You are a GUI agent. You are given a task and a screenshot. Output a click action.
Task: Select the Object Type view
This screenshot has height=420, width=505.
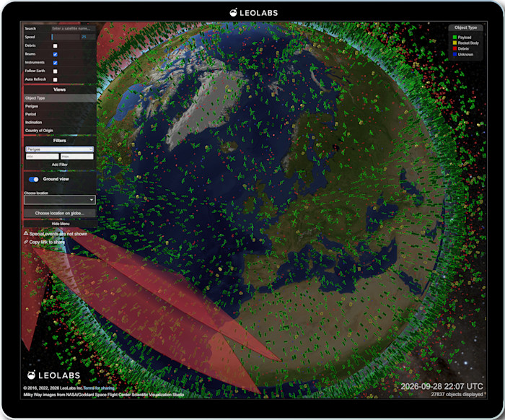(x=60, y=98)
